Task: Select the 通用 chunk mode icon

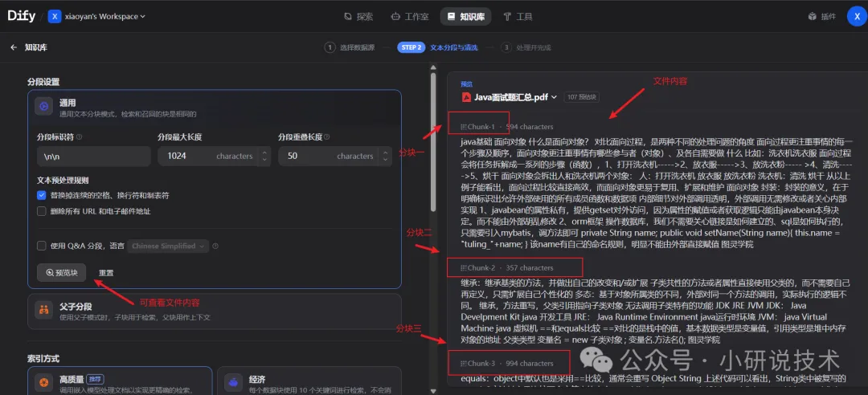Action: (x=43, y=107)
